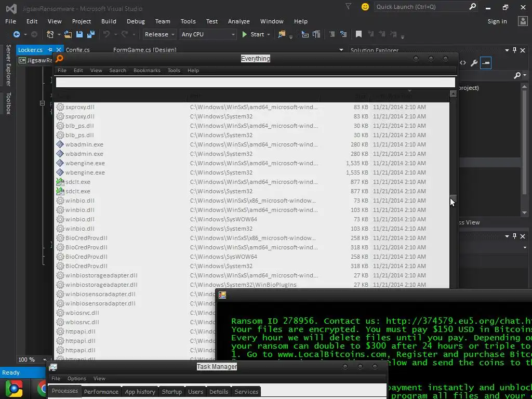Screen dimensions: 532x399
Task: Close the Solution Explorer panel
Action: 523,50
